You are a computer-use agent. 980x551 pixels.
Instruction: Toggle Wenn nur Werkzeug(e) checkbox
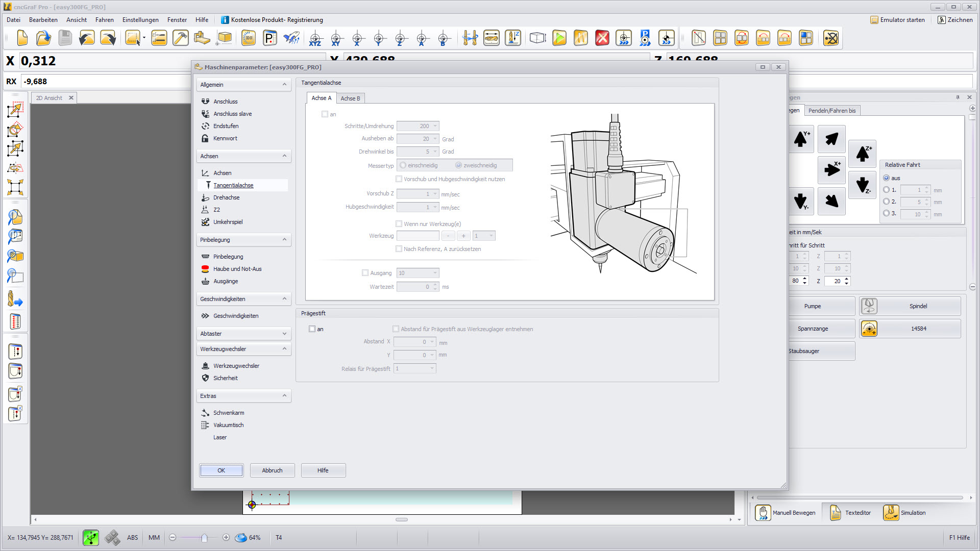pyautogui.click(x=399, y=224)
